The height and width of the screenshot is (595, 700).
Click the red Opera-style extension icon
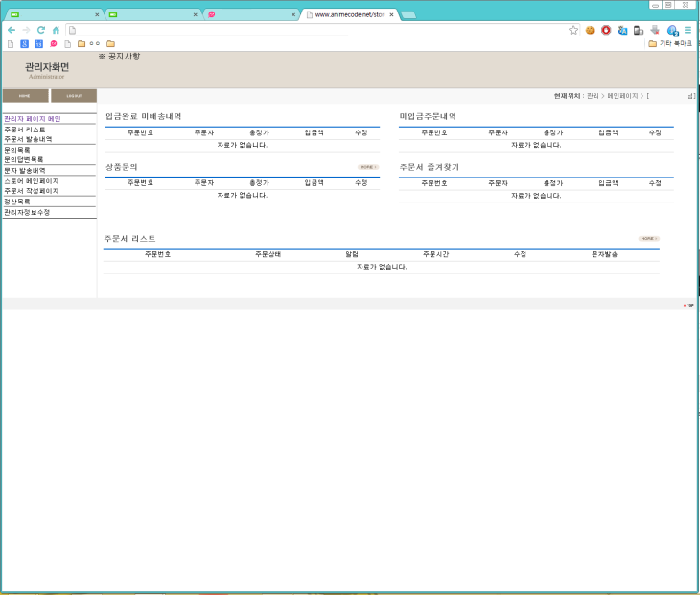point(606,30)
